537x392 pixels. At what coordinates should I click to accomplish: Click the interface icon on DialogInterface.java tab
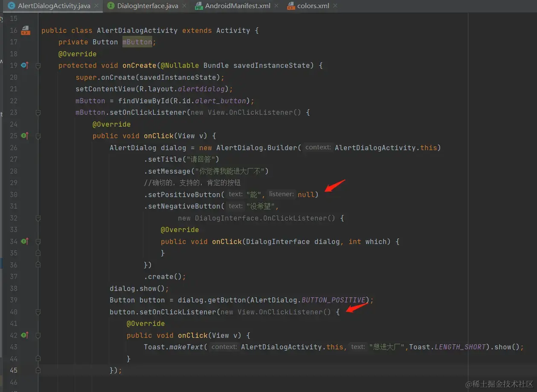tap(111, 6)
